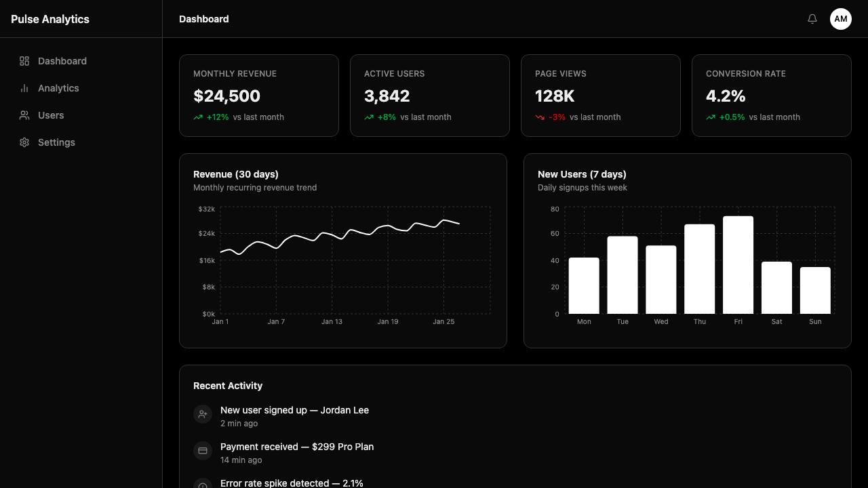
Task: Open the Conversion Rate stat card
Action: tap(772, 96)
